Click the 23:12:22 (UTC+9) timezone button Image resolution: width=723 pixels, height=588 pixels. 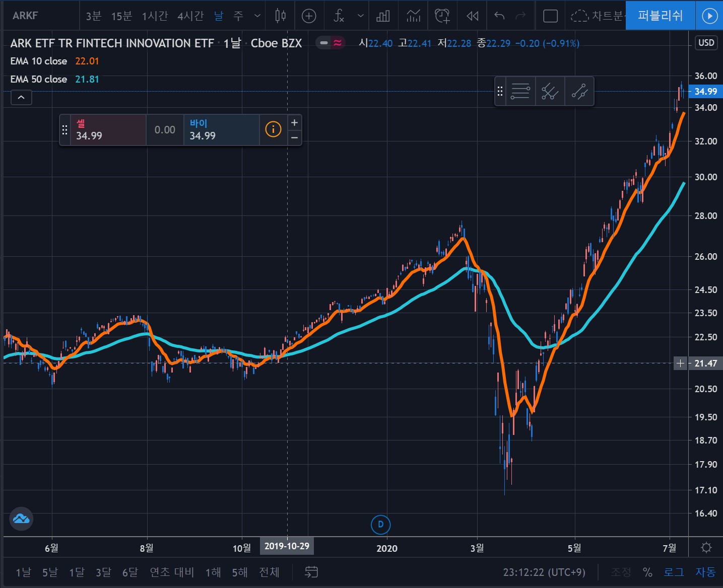[544, 572]
